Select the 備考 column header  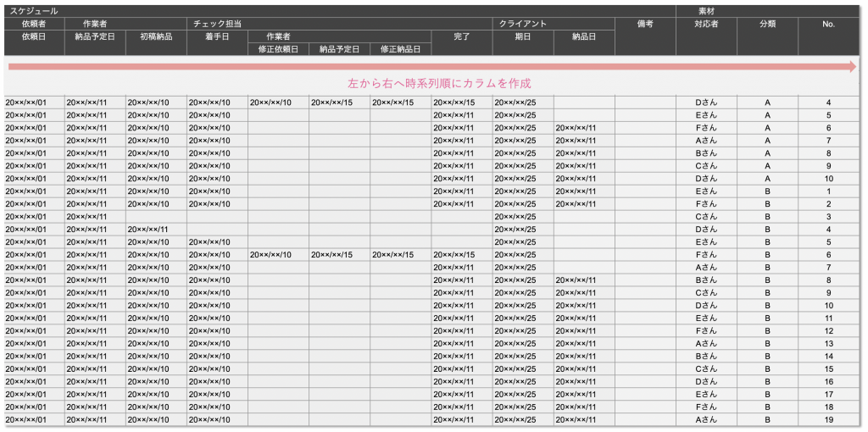tap(645, 36)
